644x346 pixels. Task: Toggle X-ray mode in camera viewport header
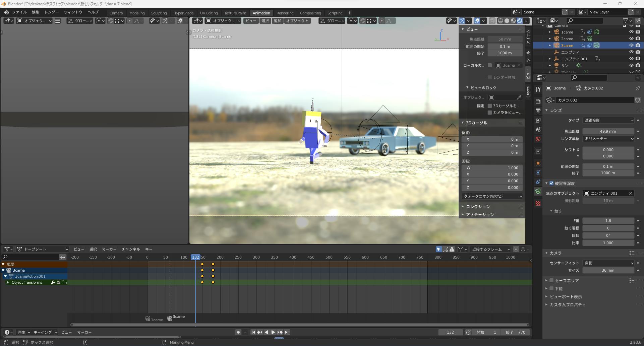click(492, 21)
